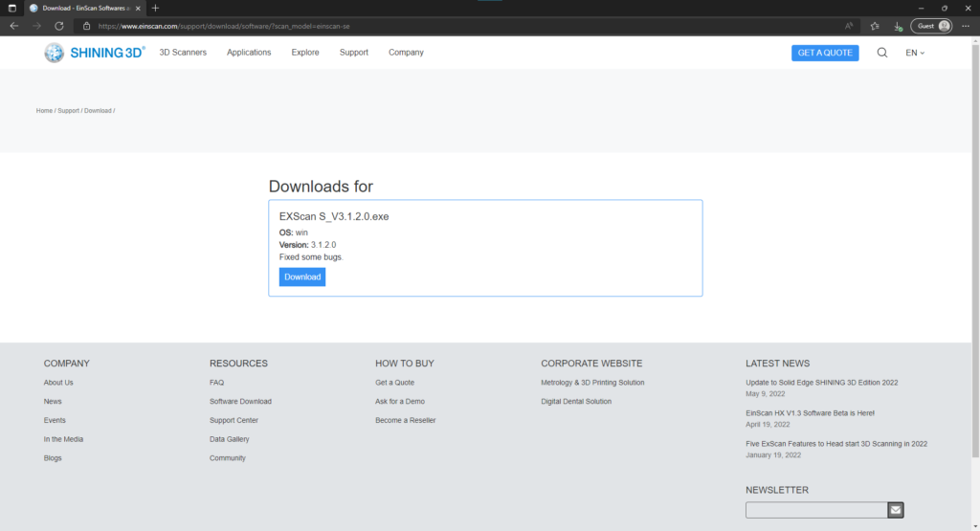
Task: Click the newsletter email input field
Action: click(816, 510)
